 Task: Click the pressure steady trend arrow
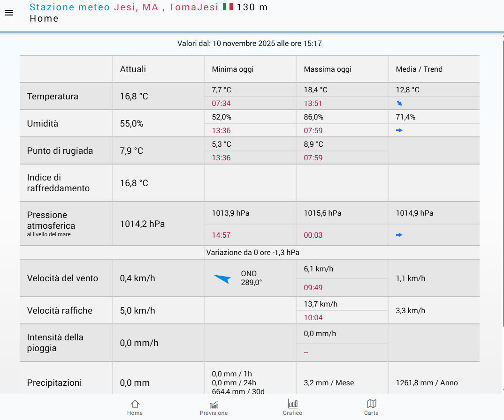tap(399, 235)
